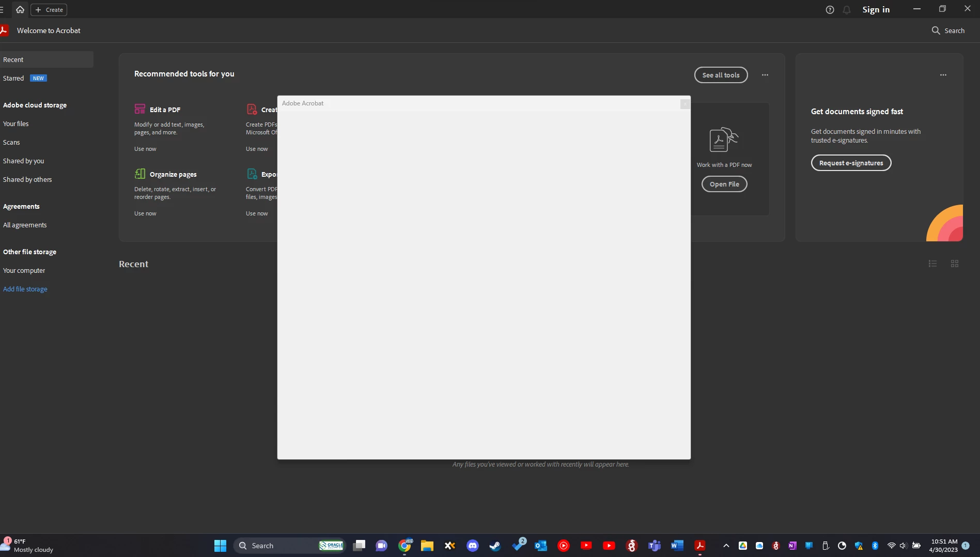Open the notifications bell icon
The width and height of the screenshot is (980, 557).
point(847,9)
